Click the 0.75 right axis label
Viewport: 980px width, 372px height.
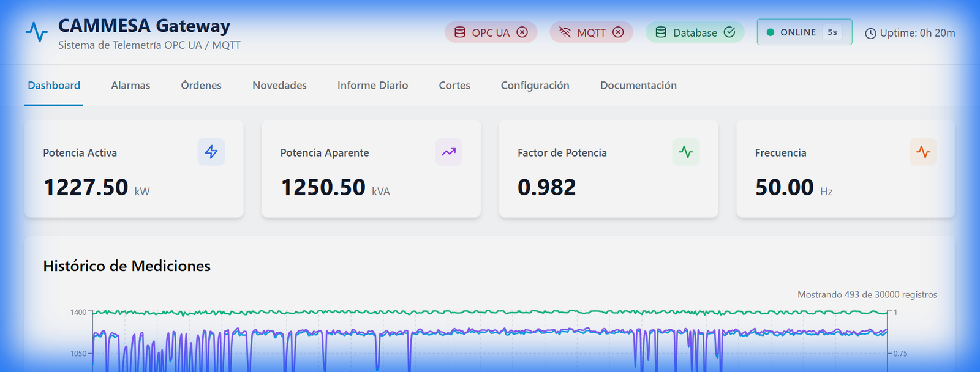[x=900, y=354]
